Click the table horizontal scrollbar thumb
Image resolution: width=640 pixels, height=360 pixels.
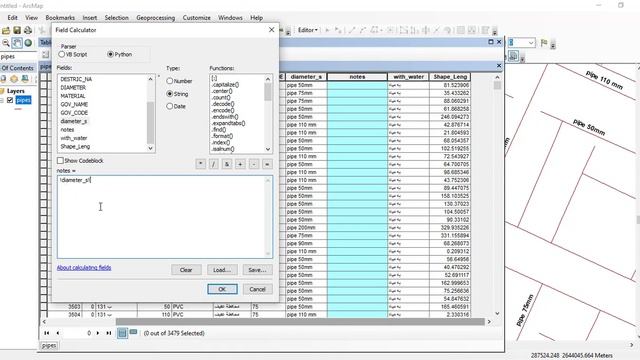pyautogui.click(x=300, y=322)
